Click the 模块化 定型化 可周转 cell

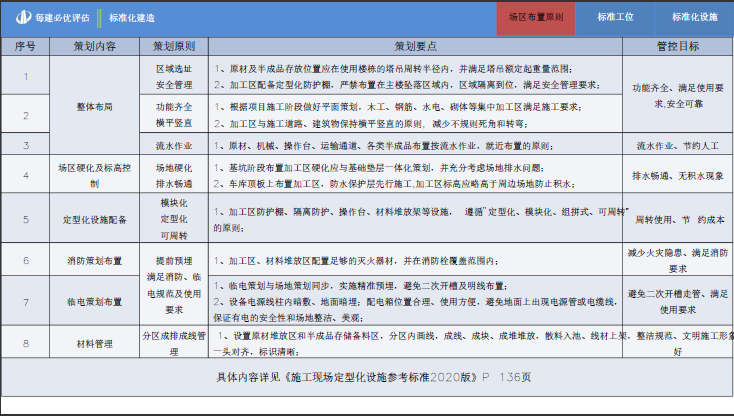(x=174, y=219)
